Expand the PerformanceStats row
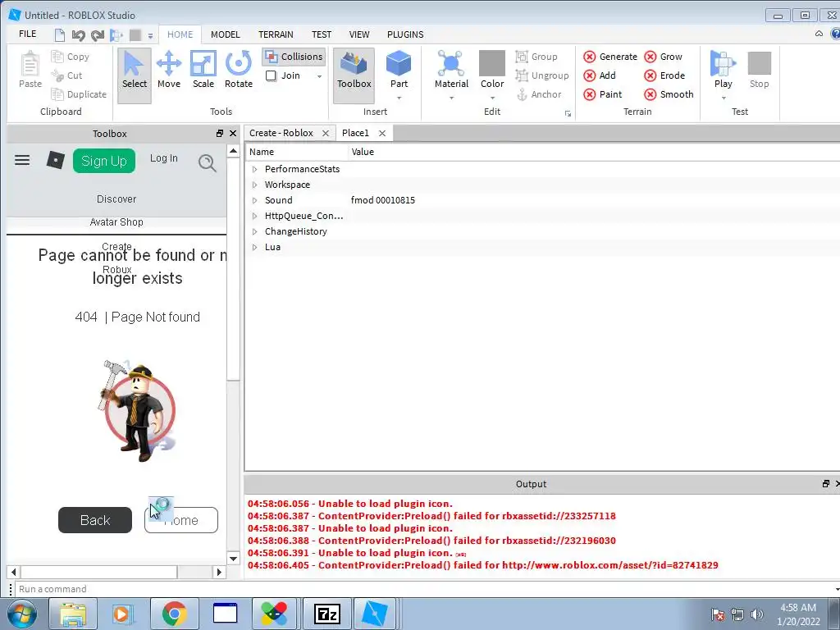The image size is (840, 630). (254, 169)
